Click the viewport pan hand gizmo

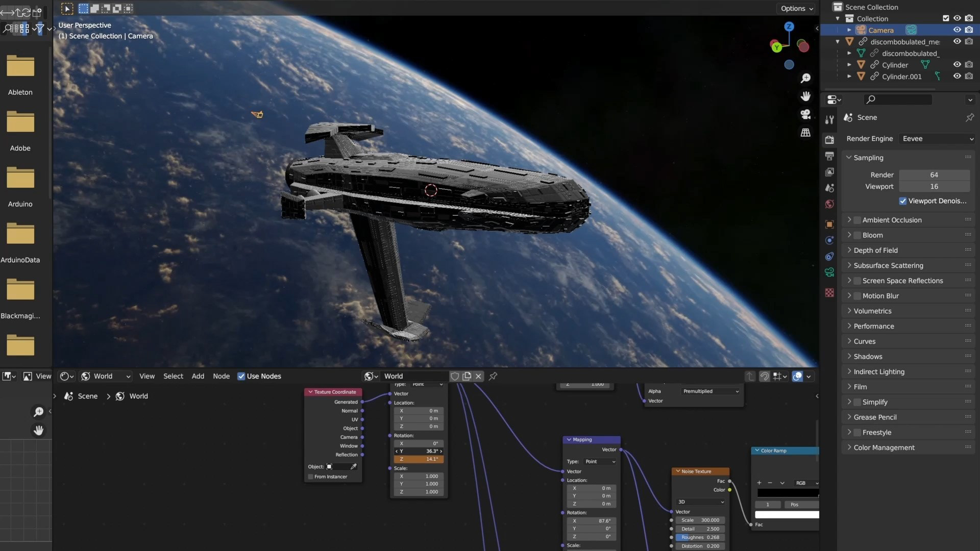805,96
